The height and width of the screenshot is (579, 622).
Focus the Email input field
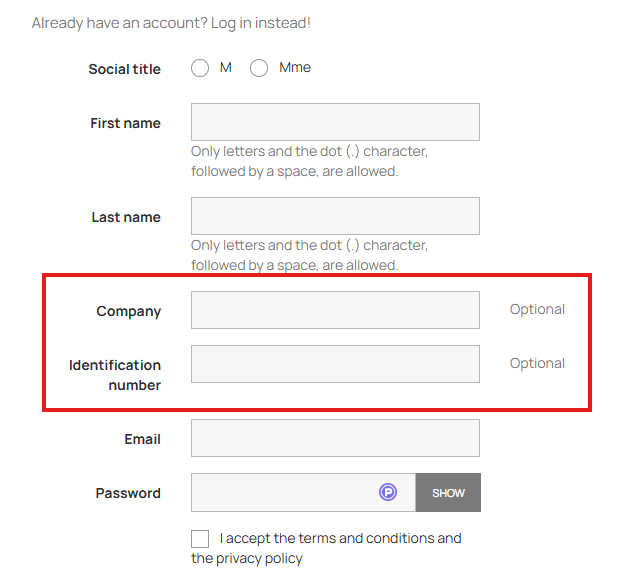[x=335, y=438]
